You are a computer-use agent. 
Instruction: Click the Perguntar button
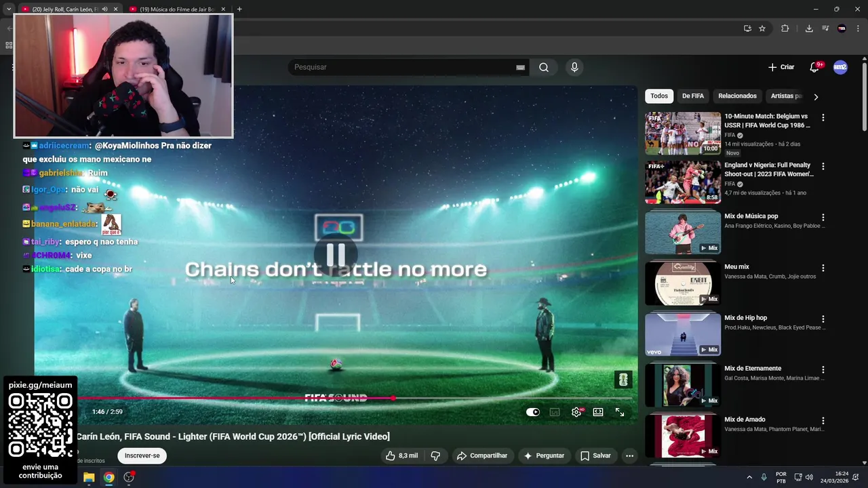coord(544,455)
